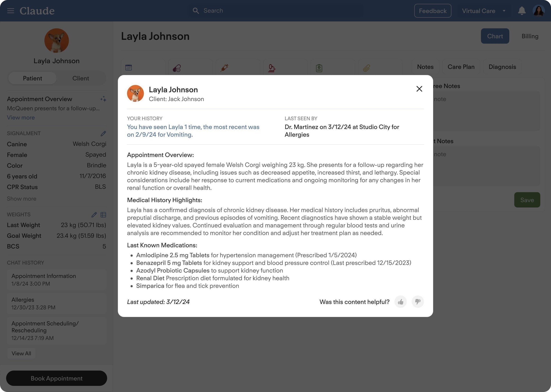This screenshot has width=551, height=392.
Task: Click the 'Spayed' value
Action: (96, 155)
